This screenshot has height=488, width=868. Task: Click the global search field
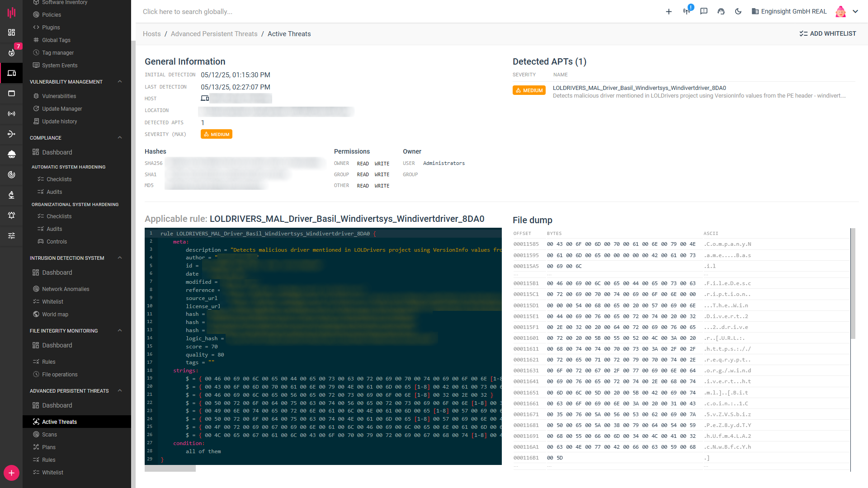coord(188,12)
